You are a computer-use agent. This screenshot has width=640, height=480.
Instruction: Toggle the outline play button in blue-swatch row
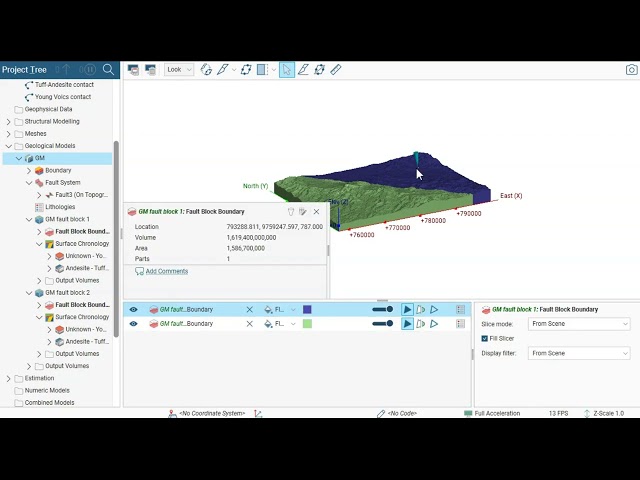(434, 310)
